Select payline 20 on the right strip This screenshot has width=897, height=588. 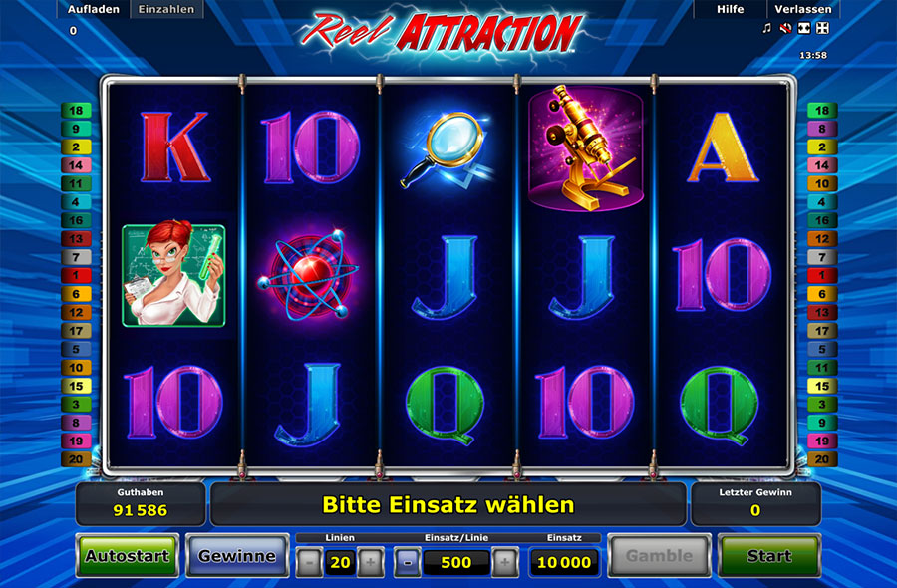[x=822, y=459]
